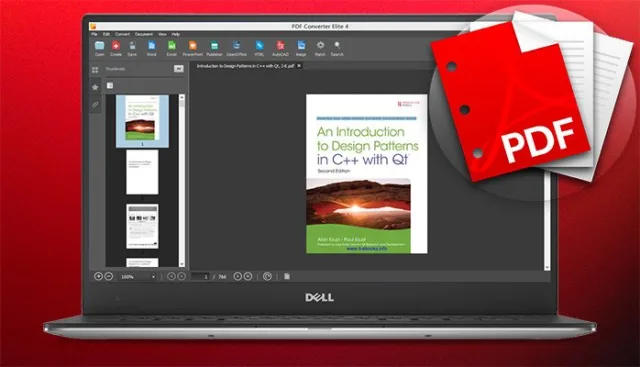Click the document view scroll down arrow
Viewport: 640px width, 367px height.
547,268
